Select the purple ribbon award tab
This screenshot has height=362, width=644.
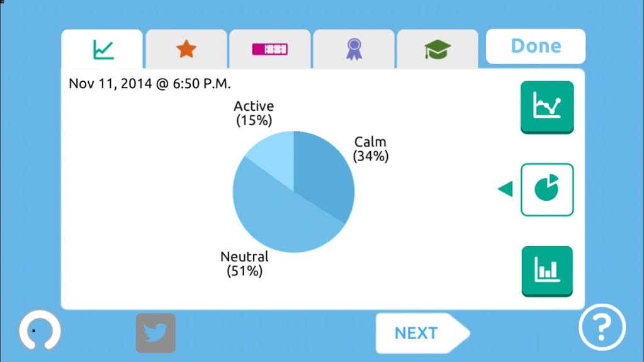[x=354, y=49]
